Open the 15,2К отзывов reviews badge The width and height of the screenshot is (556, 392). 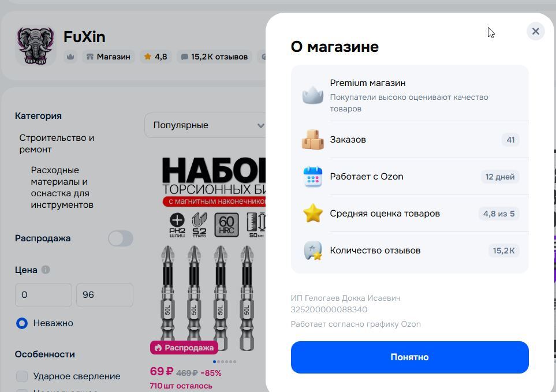click(215, 57)
